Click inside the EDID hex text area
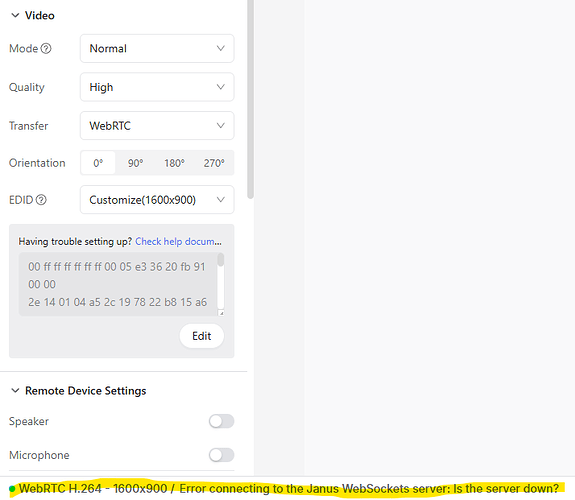575x500 pixels. 118,284
